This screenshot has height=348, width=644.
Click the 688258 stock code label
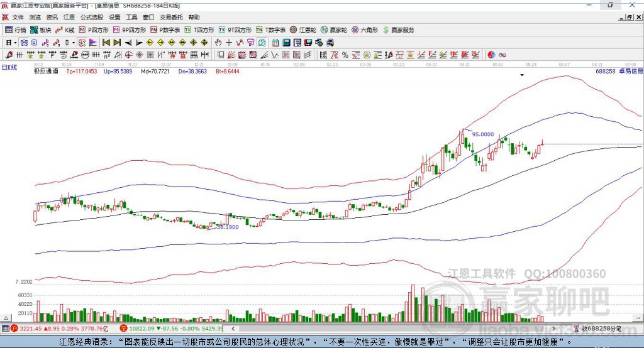606,72
